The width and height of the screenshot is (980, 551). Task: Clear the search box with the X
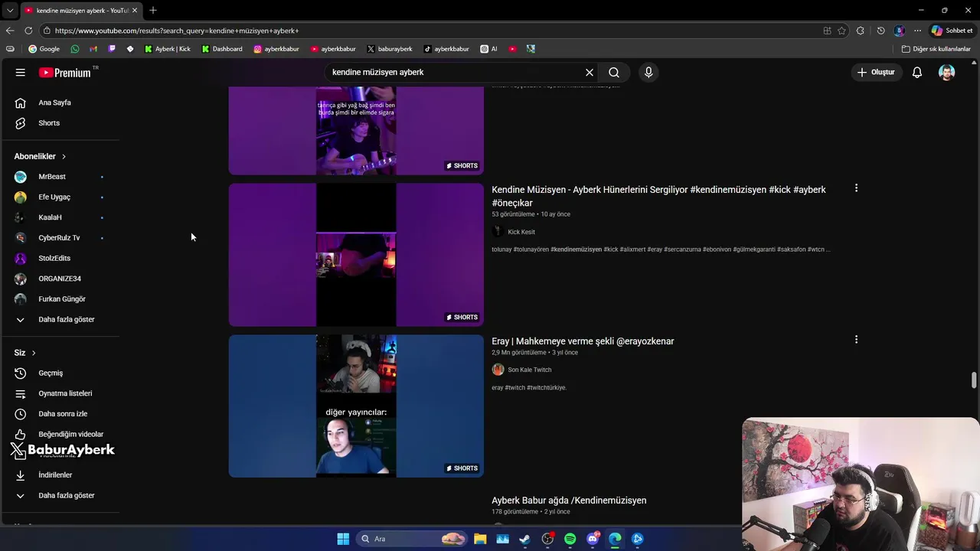pos(590,72)
